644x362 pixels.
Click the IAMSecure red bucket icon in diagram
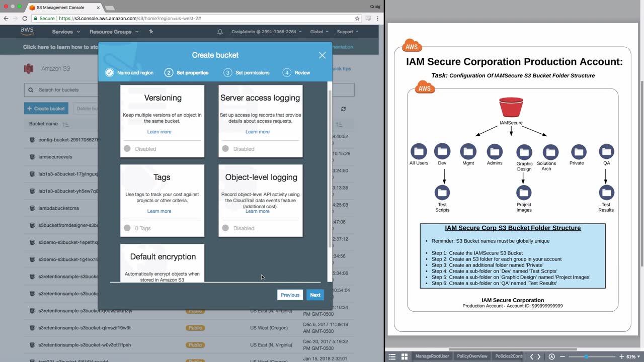(x=511, y=107)
